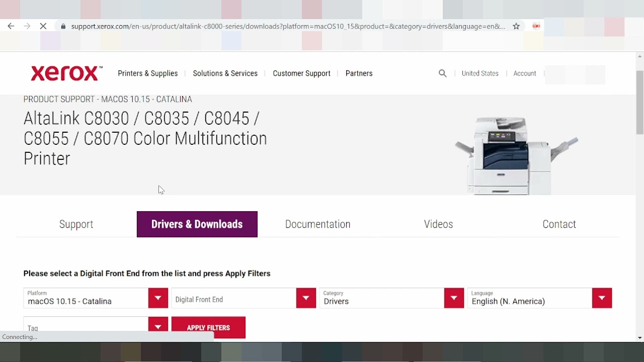Open the Account link
The width and height of the screenshot is (644, 362).
click(525, 73)
